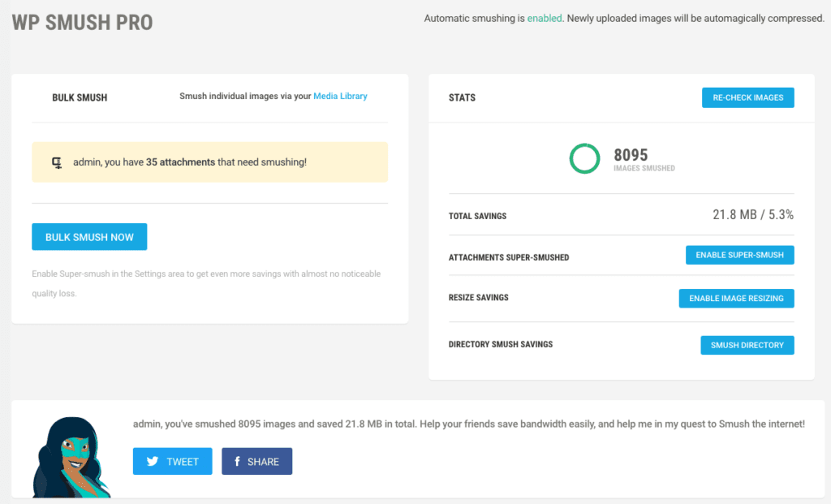Viewport: 831px width, 504px height.
Task: Open Smush Directory
Action: click(747, 345)
